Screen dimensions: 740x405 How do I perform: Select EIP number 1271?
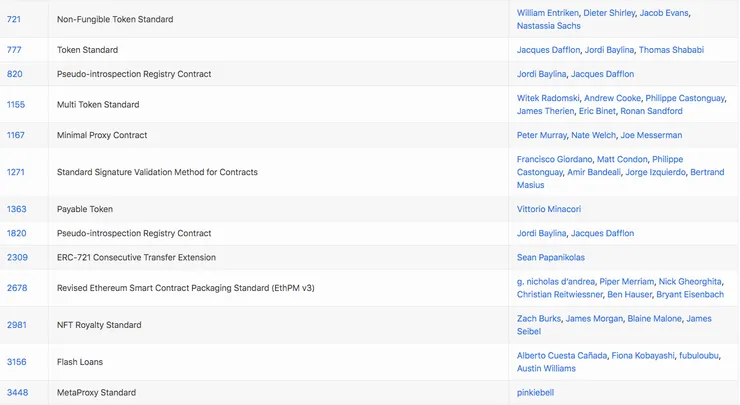click(x=16, y=172)
